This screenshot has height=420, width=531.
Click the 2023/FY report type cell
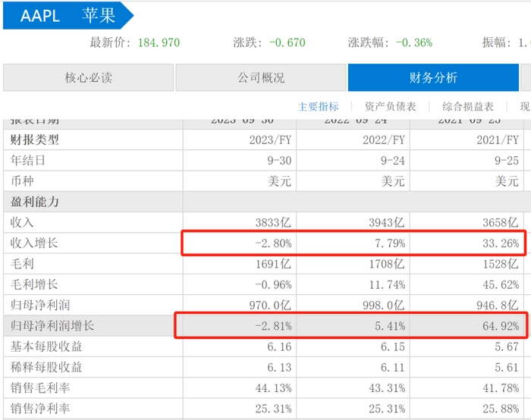[x=269, y=140]
